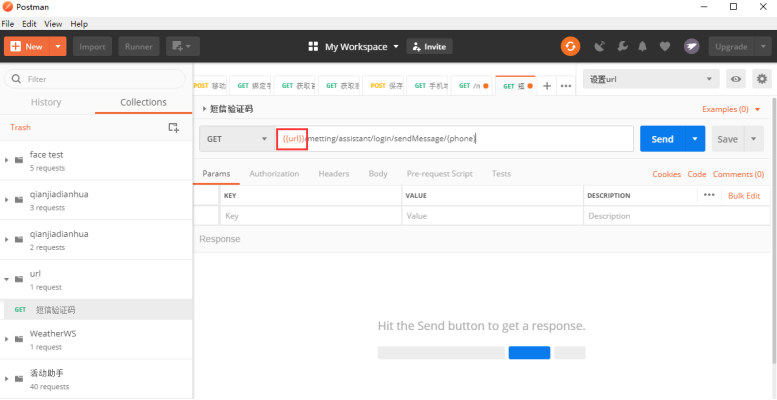Screen dimensions: 777x400
Task: Select the GET /n request tab
Action: (472, 86)
